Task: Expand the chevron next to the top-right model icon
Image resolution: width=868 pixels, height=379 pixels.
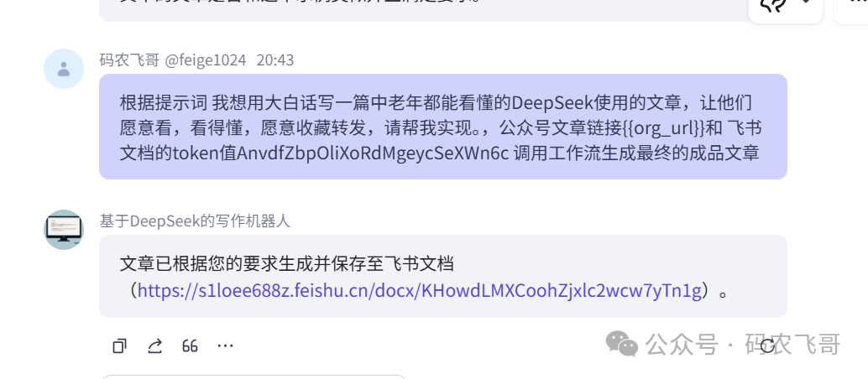Action: tap(807, 3)
